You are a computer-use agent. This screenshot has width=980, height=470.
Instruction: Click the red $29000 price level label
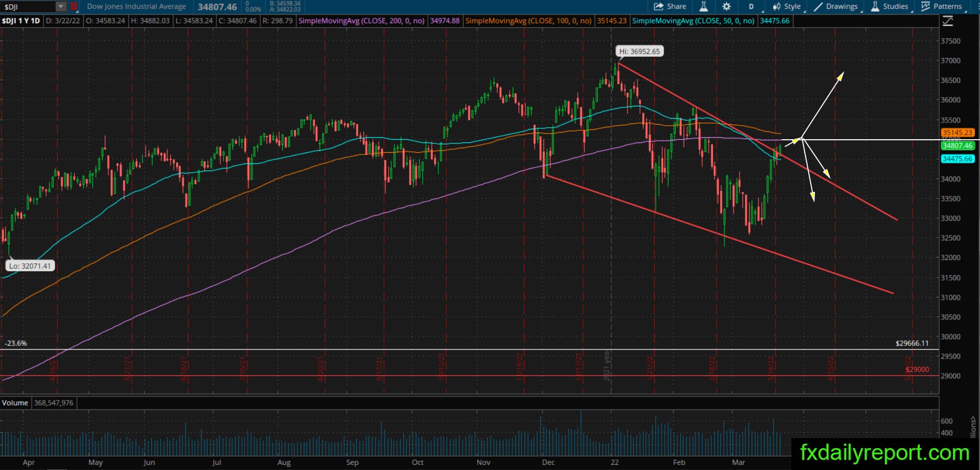pos(917,370)
